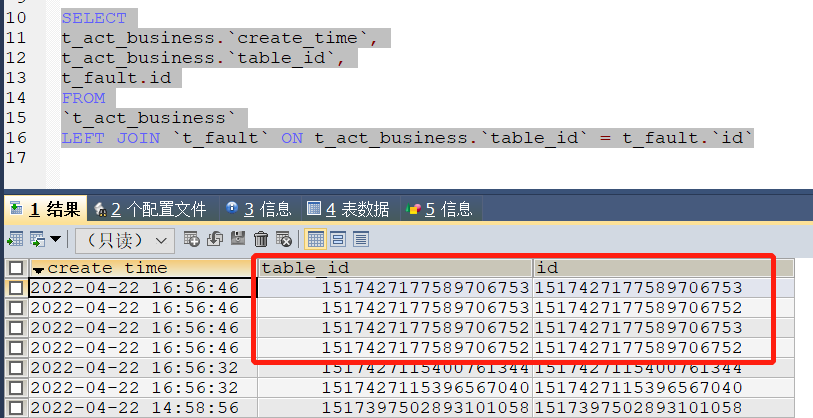Viewport: 813px width, 418px height.
Task: Switch to grid view mode
Action: click(315, 239)
